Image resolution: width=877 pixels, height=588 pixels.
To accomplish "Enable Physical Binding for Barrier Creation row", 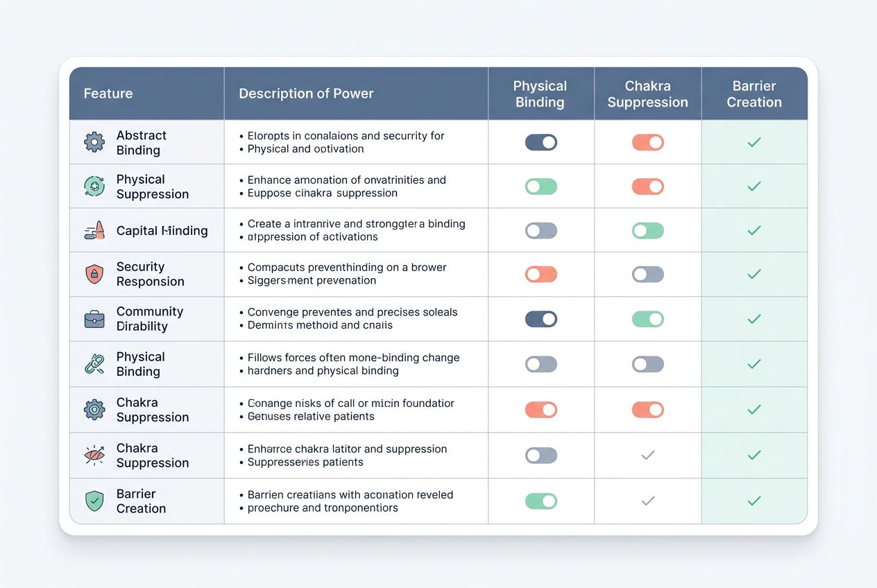I will pos(541,501).
